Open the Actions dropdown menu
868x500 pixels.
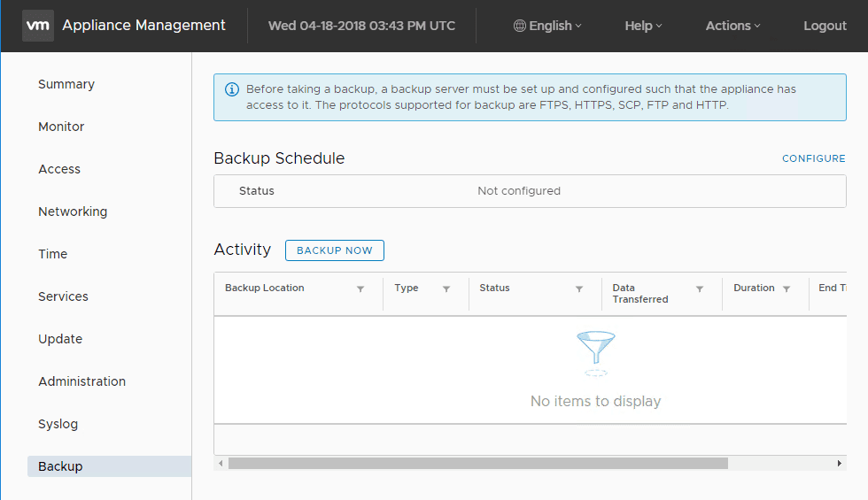[x=732, y=26]
